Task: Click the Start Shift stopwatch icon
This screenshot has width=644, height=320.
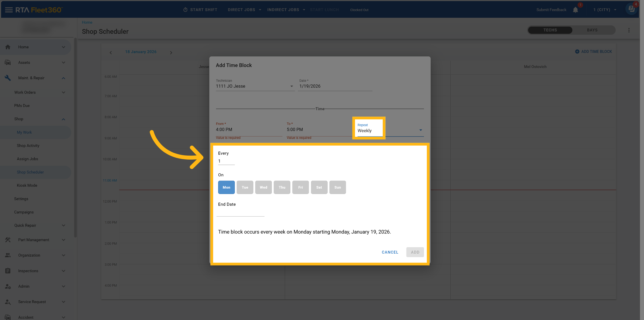Action: click(185, 10)
